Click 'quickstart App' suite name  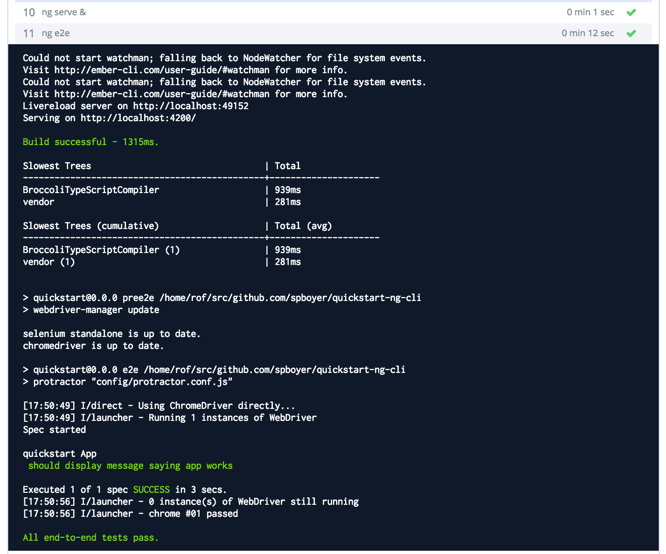tap(59, 454)
